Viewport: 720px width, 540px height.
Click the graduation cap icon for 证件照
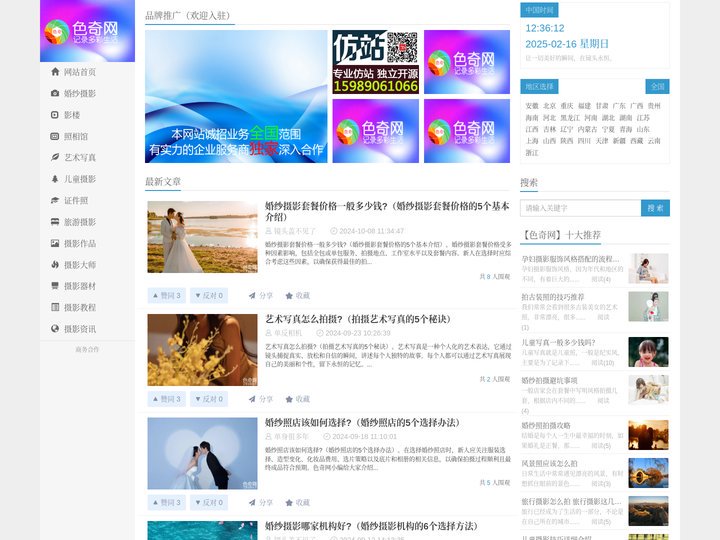[x=55, y=200]
